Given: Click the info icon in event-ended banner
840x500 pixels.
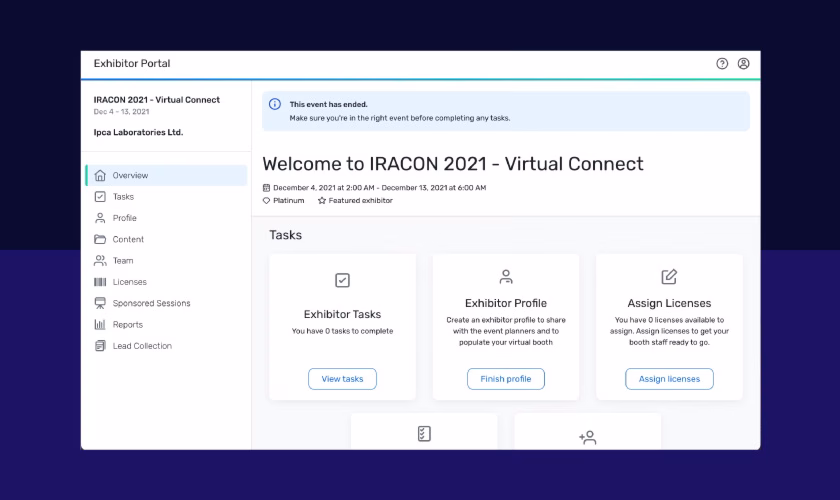Looking at the screenshot, I should pos(275,104).
